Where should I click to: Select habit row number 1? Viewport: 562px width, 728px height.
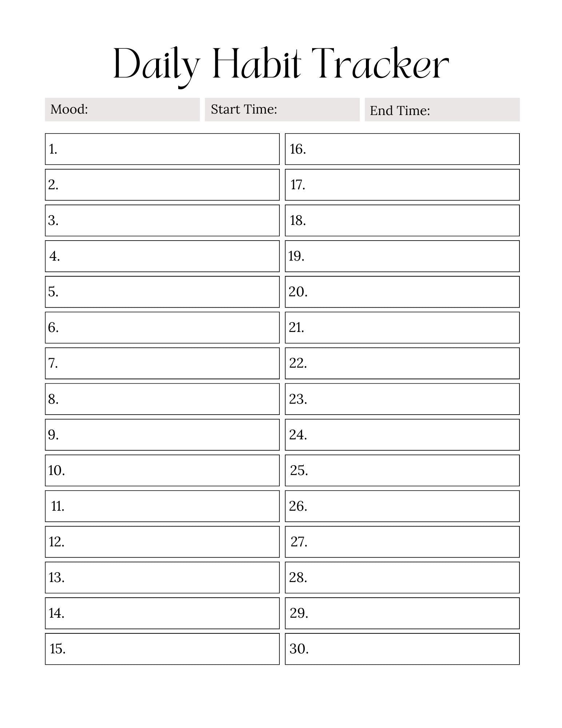162,149
